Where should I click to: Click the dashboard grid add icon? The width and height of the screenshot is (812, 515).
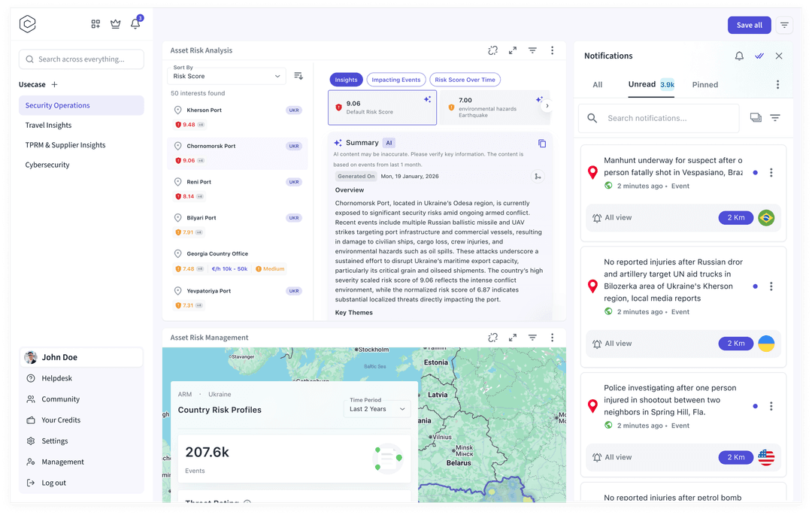(x=95, y=24)
